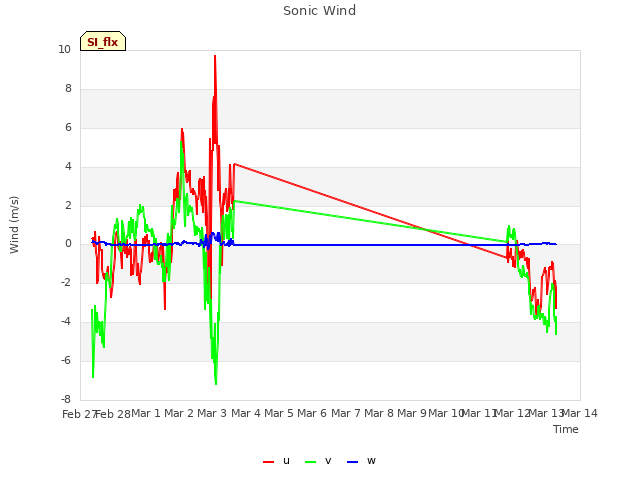Click the red u legend color marker
Viewport: 640px width, 480px height.
[x=269, y=462]
